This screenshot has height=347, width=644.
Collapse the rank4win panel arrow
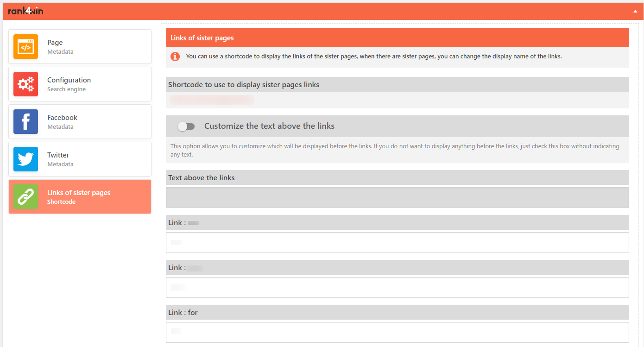pos(635,11)
